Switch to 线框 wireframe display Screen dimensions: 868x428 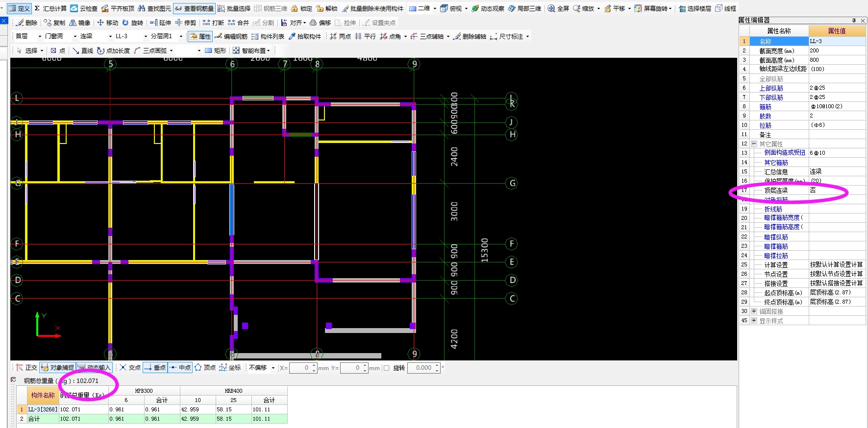[725, 8]
